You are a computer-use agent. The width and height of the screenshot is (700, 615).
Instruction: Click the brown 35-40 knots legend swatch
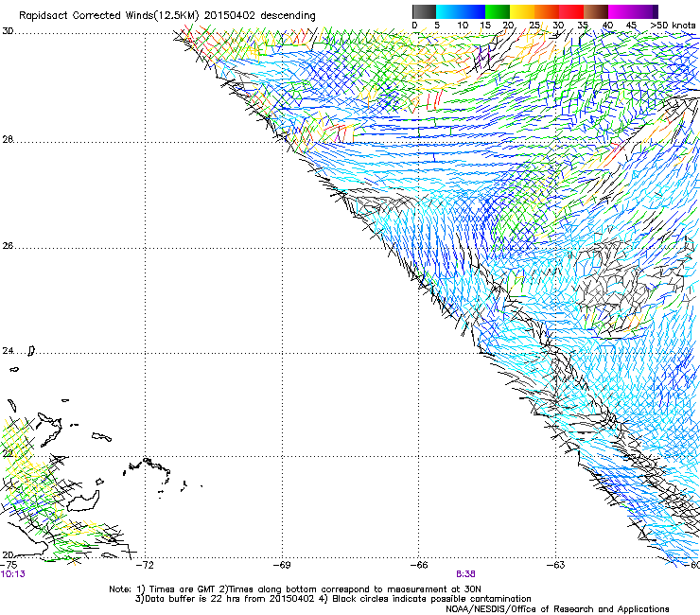point(596,11)
